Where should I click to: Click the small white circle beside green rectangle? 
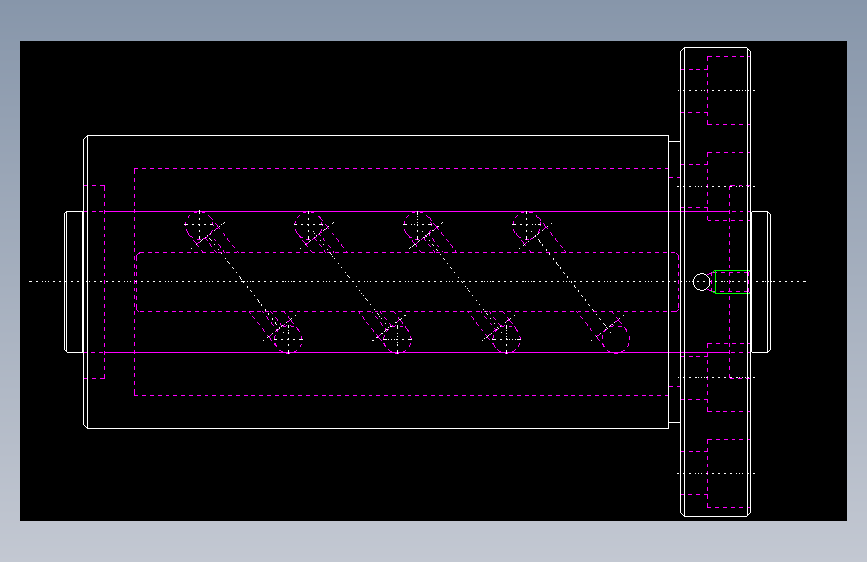click(x=702, y=282)
